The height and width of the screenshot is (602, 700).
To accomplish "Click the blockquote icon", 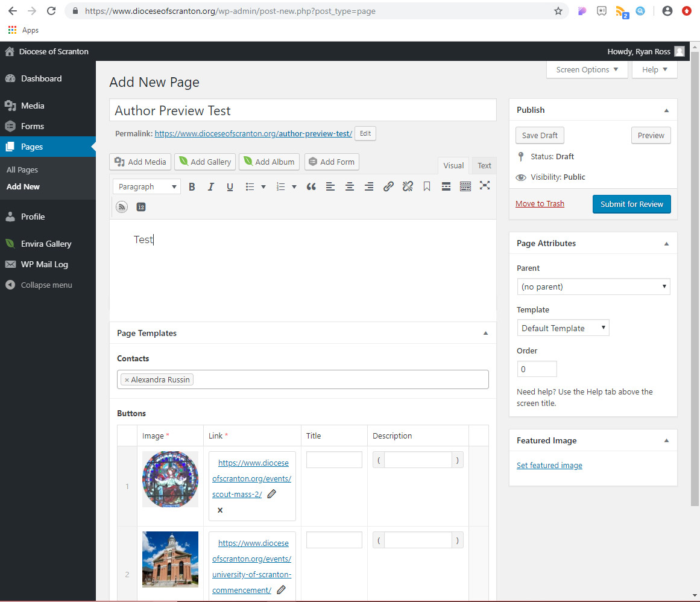I will pos(311,187).
